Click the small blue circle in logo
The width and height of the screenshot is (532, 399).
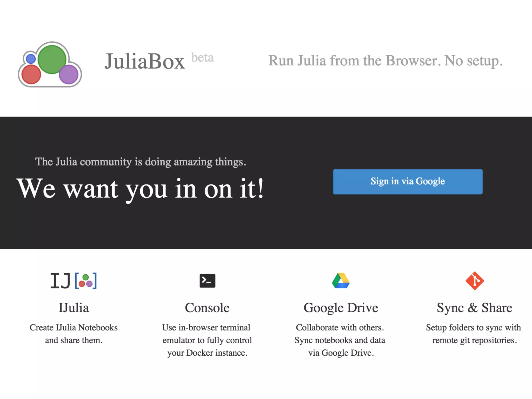pyautogui.click(x=31, y=59)
